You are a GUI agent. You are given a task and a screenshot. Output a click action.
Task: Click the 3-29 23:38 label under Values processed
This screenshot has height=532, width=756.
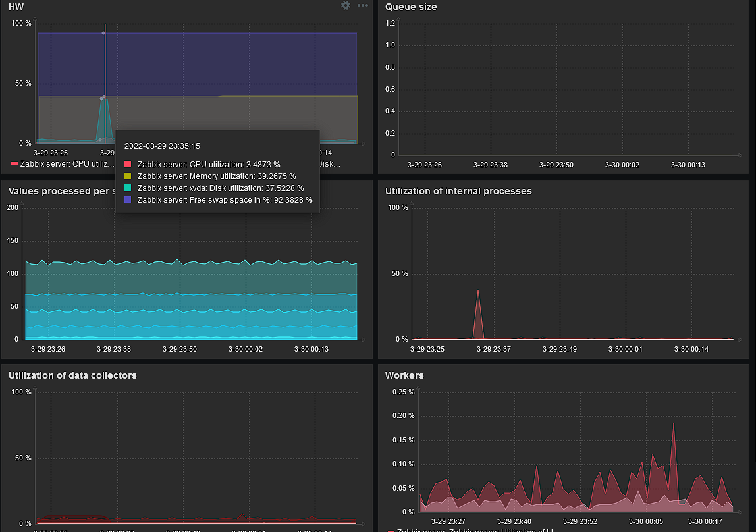[x=114, y=350]
